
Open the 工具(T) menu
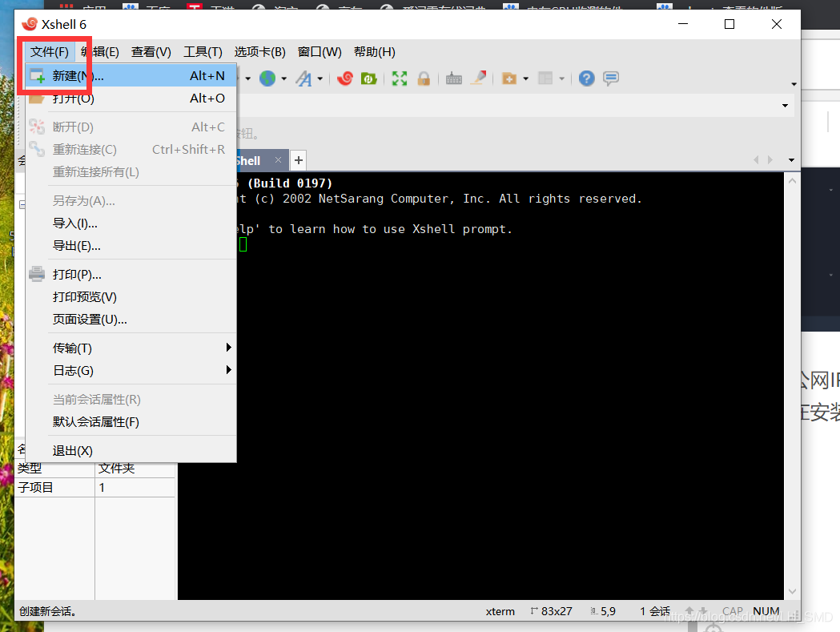[x=203, y=52]
